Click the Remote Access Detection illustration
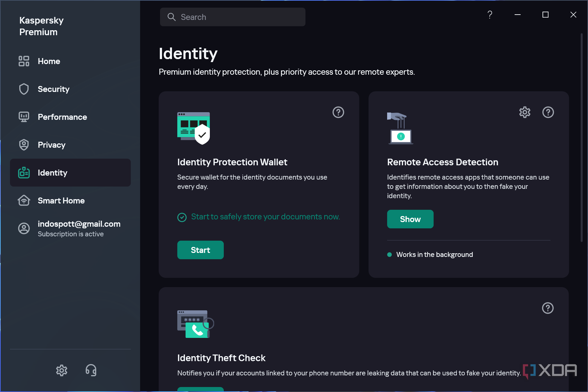Screen dimensions: 588x392 click(x=400, y=128)
